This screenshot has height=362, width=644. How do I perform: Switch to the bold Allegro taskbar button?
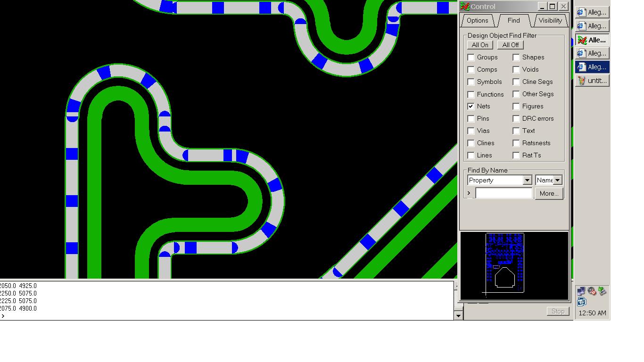[x=592, y=40]
